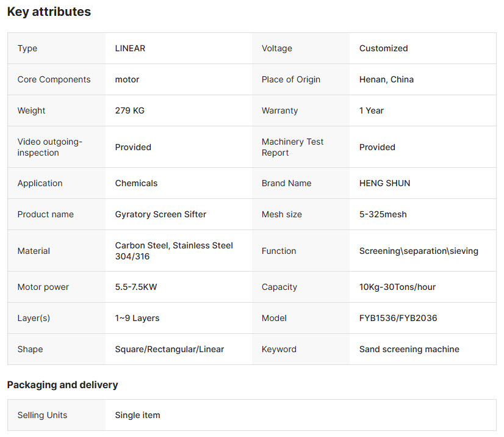
Task: Click the 279 KG weight value
Action: click(130, 110)
